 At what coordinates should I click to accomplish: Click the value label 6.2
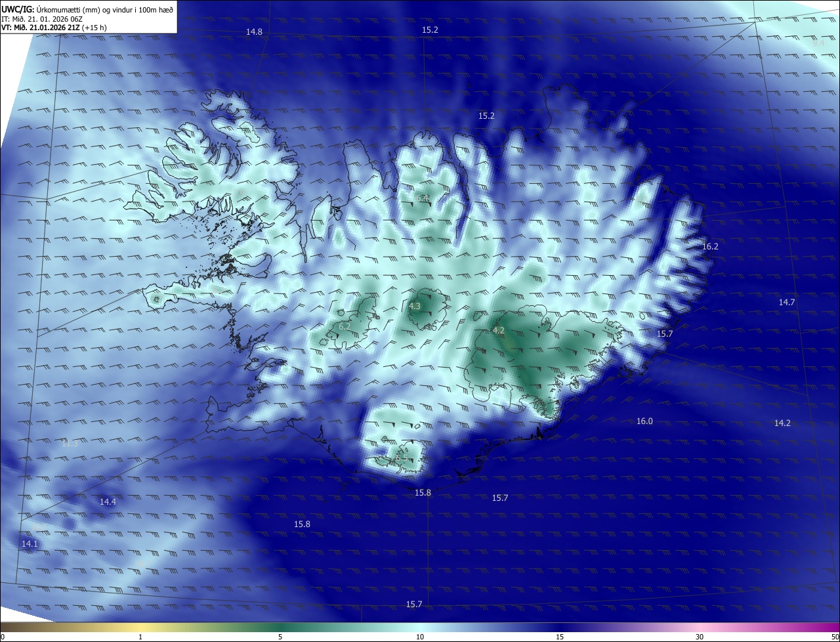(x=345, y=327)
